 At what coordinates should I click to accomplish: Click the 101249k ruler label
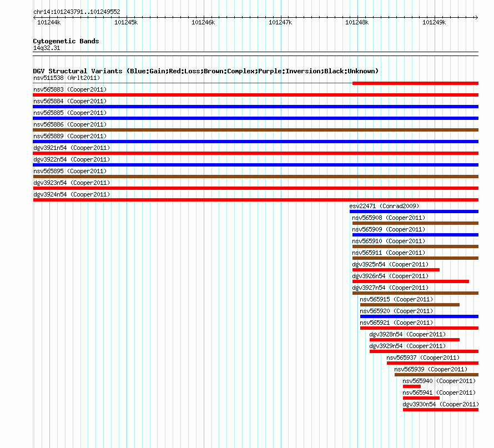[x=434, y=22]
